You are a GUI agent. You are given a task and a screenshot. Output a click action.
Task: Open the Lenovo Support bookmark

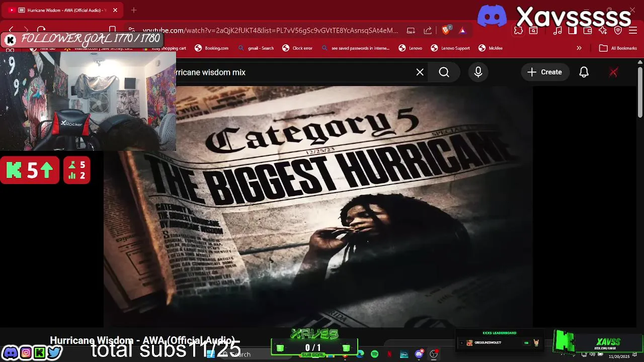coord(450,48)
